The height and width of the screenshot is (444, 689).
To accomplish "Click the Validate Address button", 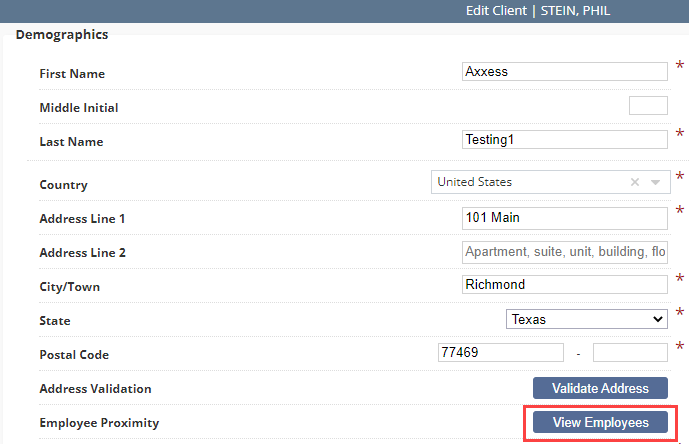I will (600, 388).
